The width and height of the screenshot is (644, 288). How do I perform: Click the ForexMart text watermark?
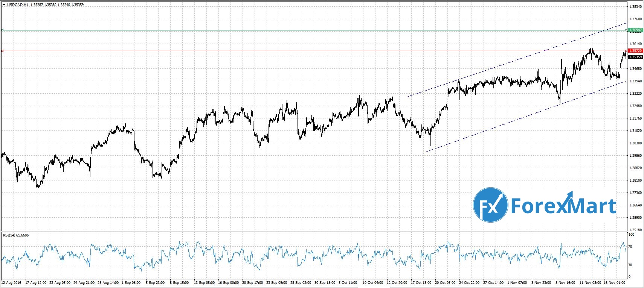[563, 206]
